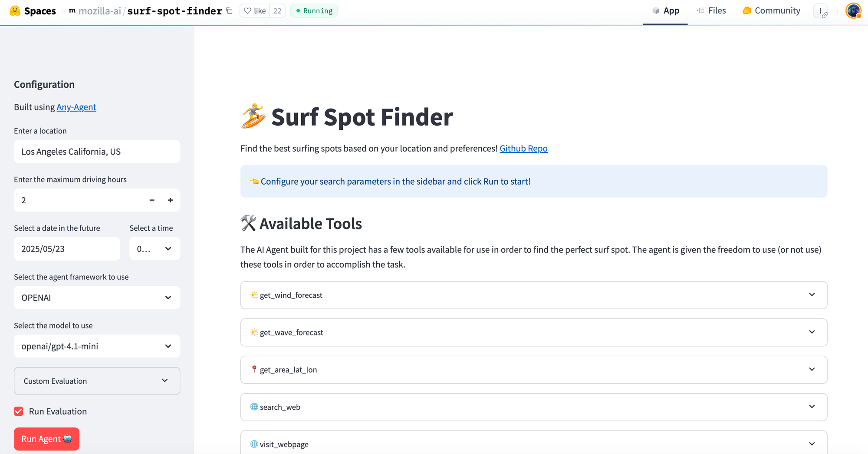
Task: Open the Select a time dropdown
Action: pos(155,249)
